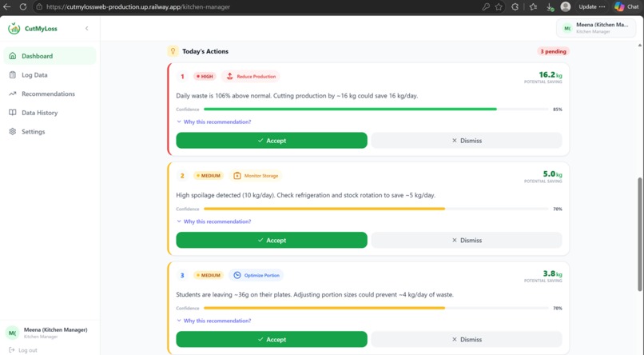Bookmark the page with the star icon
Image resolution: width=644 pixels, height=355 pixels.
click(x=499, y=6)
